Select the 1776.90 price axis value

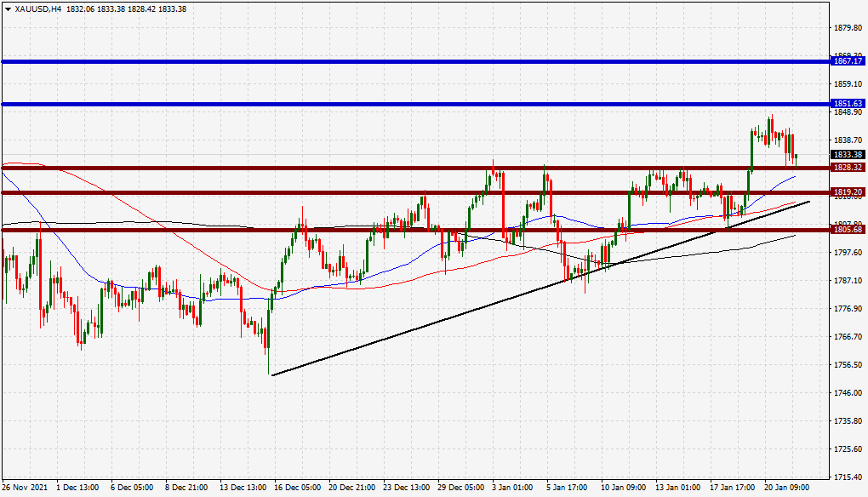click(848, 309)
